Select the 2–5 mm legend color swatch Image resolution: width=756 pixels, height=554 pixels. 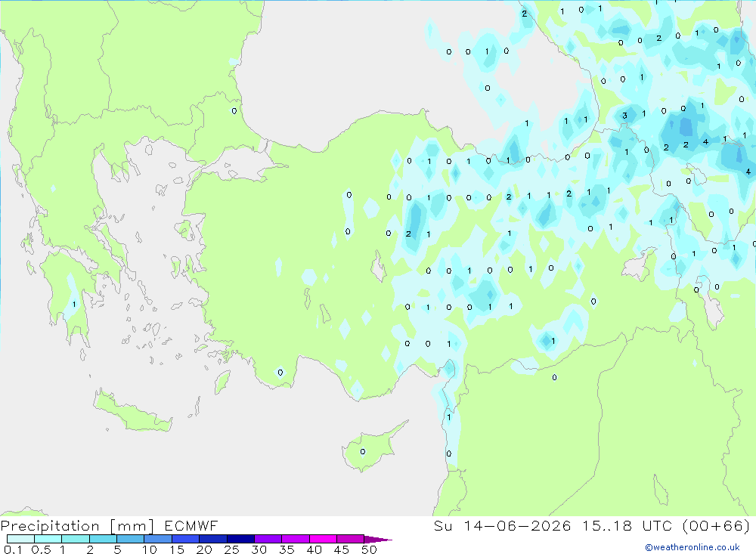(x=103, y=539)
